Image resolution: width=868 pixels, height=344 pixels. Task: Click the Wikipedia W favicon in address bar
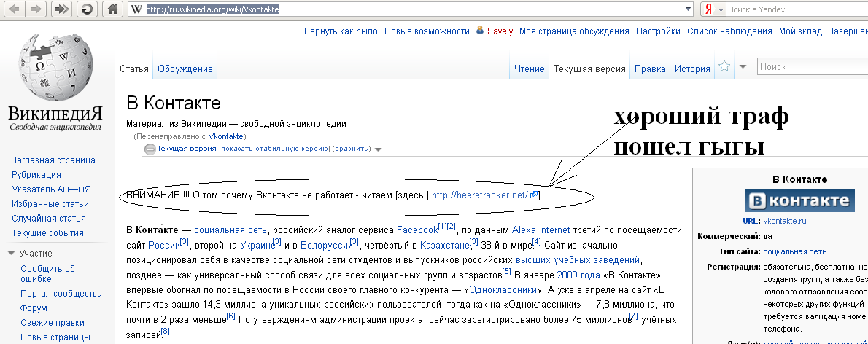point(136,9)
